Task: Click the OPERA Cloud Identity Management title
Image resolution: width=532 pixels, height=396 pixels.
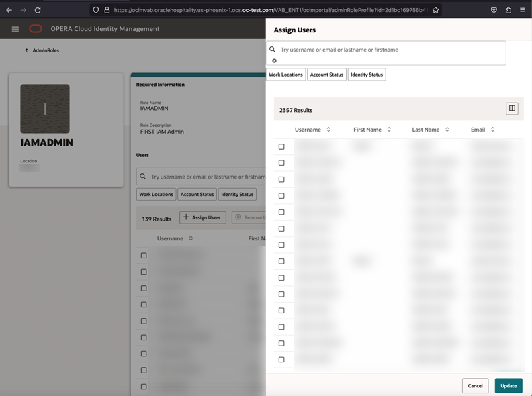Action: (x=105, y=29)
